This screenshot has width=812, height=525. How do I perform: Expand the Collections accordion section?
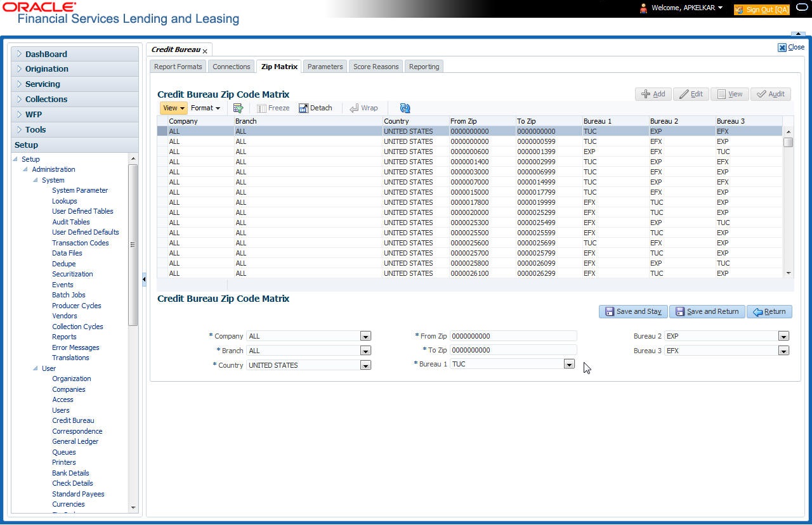coord(75,100)
